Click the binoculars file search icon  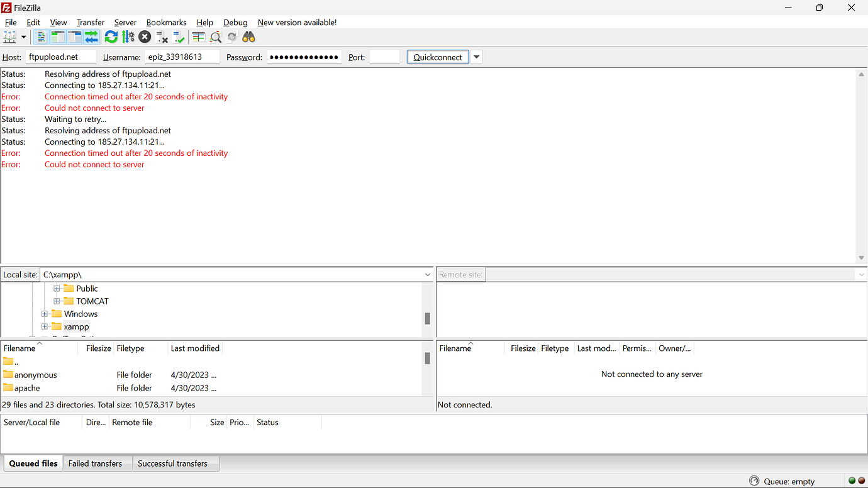click(248, 37)
